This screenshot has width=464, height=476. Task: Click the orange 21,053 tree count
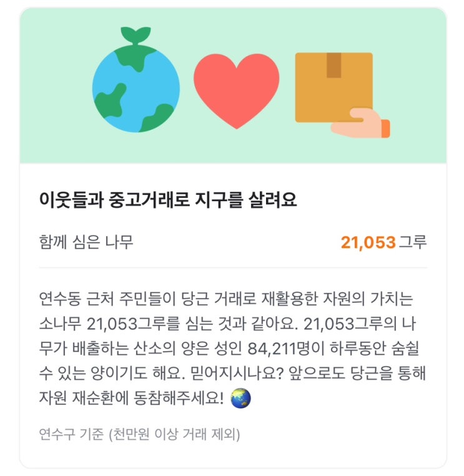(368, 242)
